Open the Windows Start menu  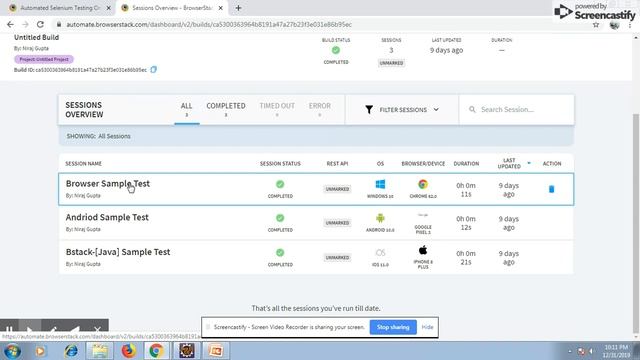click(12, 351)
